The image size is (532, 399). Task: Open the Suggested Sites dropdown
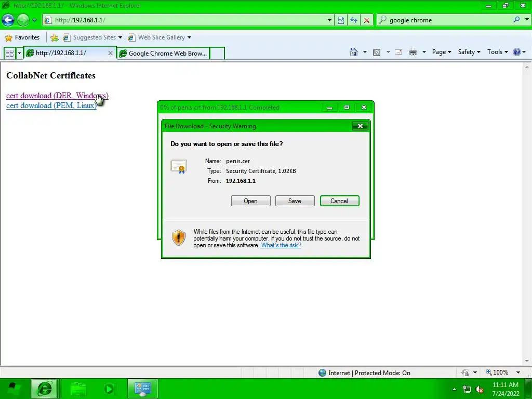click(x=92, y=37)
